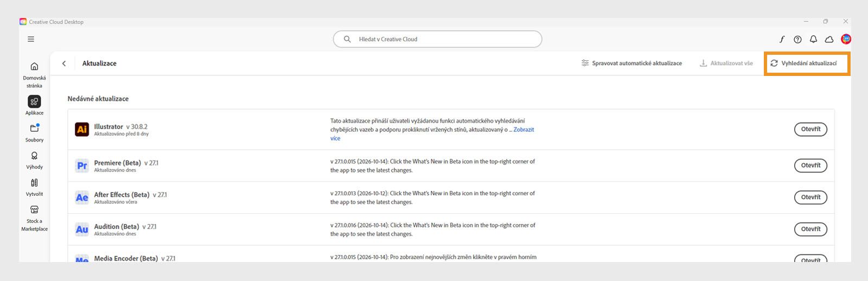This screenshot has width=868, height=281.
Task: Open the notifications bell icon
Action: 813,39
